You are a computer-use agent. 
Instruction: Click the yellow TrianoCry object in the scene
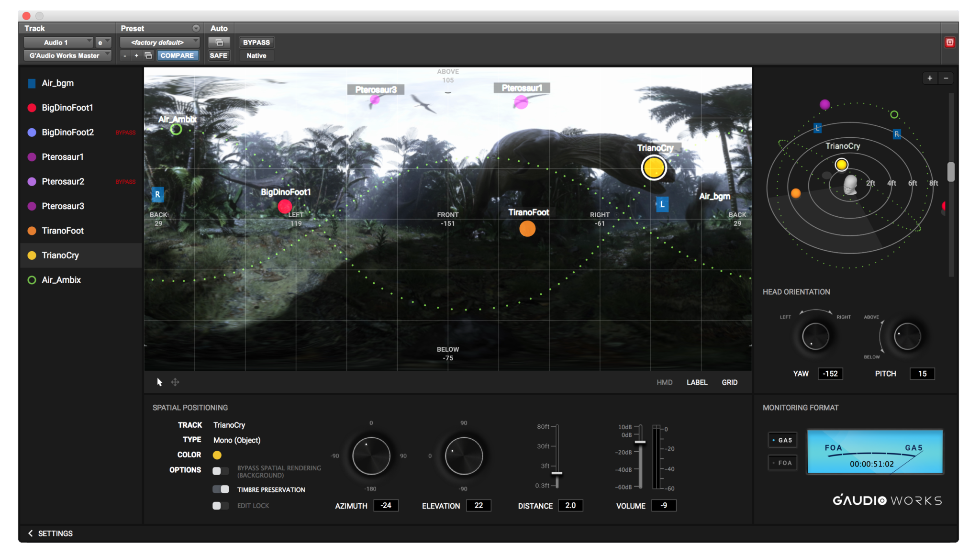pyautogui.click(x=653, y=167)
